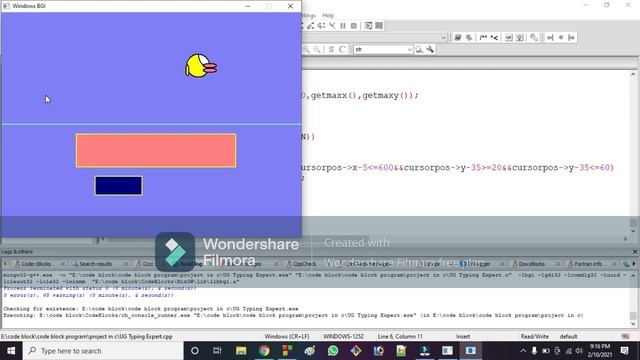Viewport: 640px width, 360px height.
Task: Click the yellow bird in the BGI window
Action: tap(200, 66)
